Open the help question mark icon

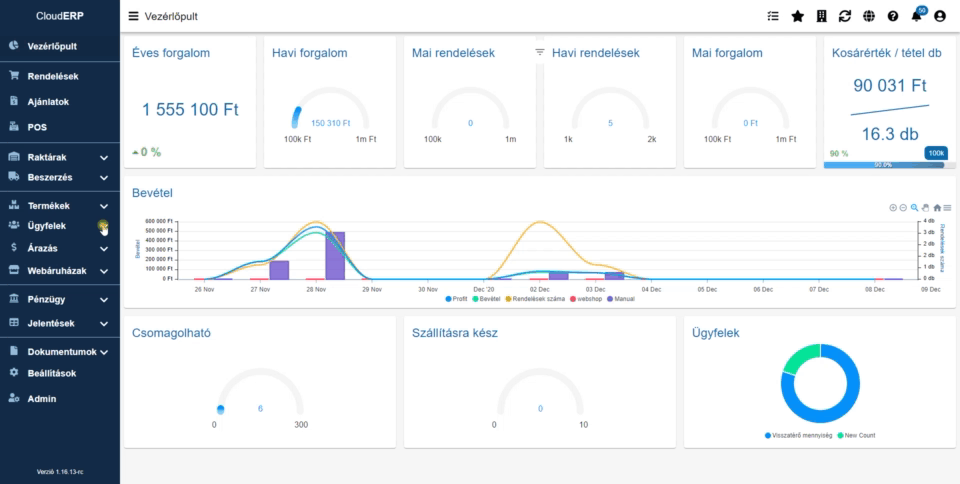click(892, 16)
